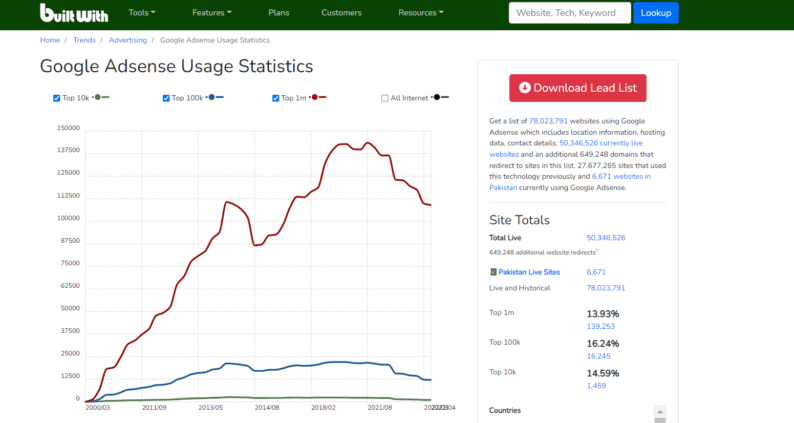Click the Download Lead List button

pos(578,88)
